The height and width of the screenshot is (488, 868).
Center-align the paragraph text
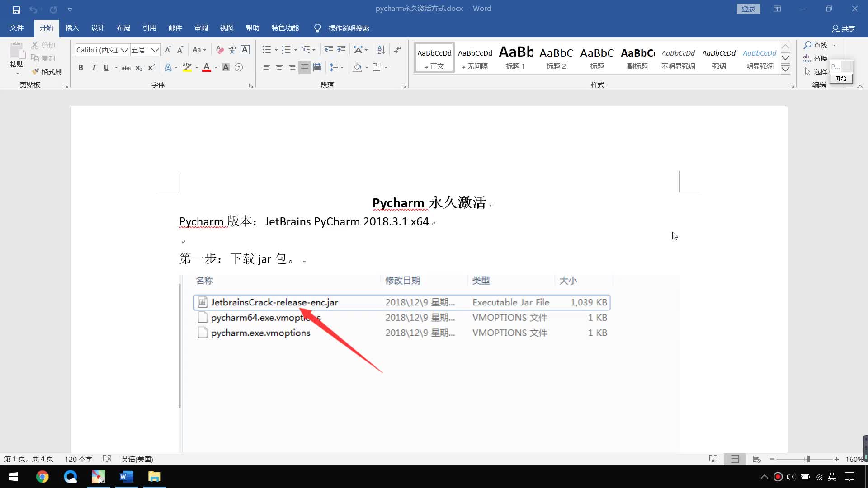(279, 67)
